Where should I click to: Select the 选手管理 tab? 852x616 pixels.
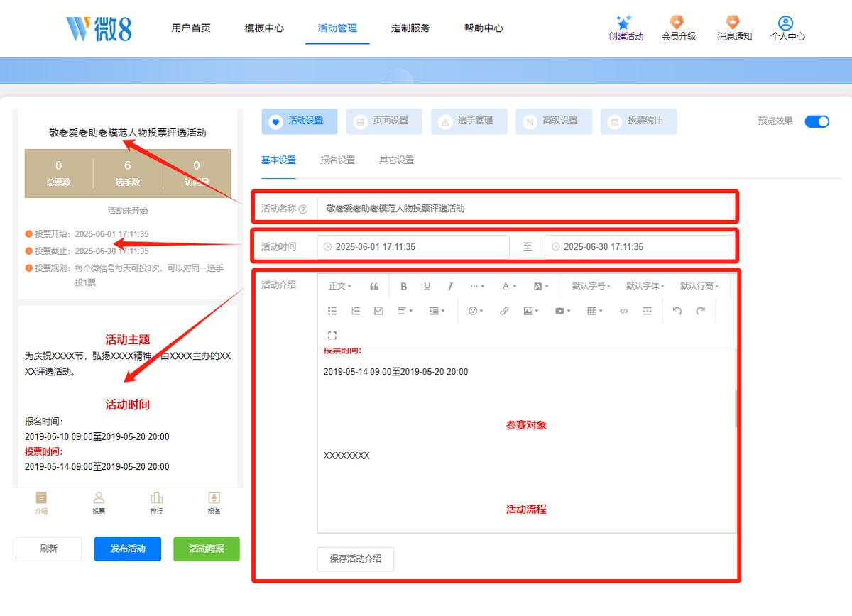click(469, 121)
